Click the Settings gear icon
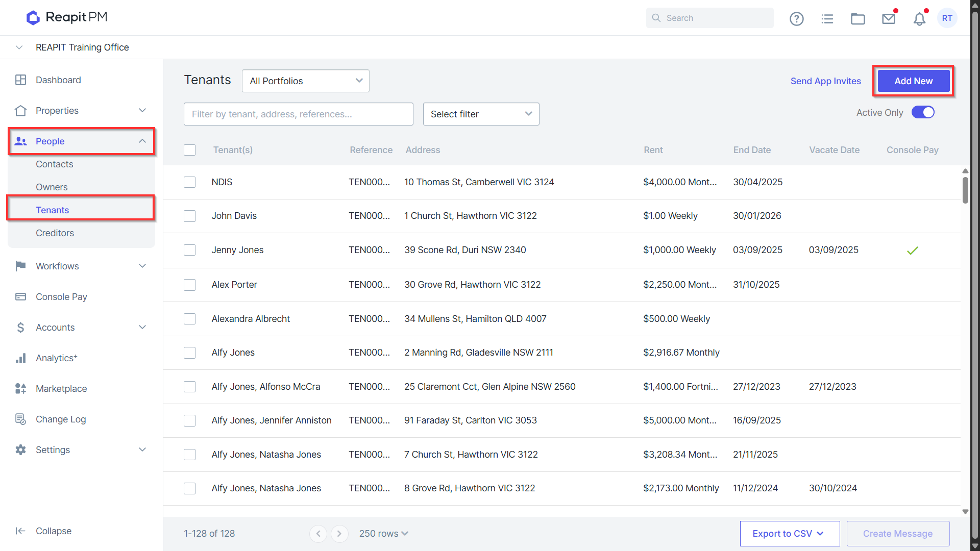The image size is (980, 551). (x=20, y=449)
